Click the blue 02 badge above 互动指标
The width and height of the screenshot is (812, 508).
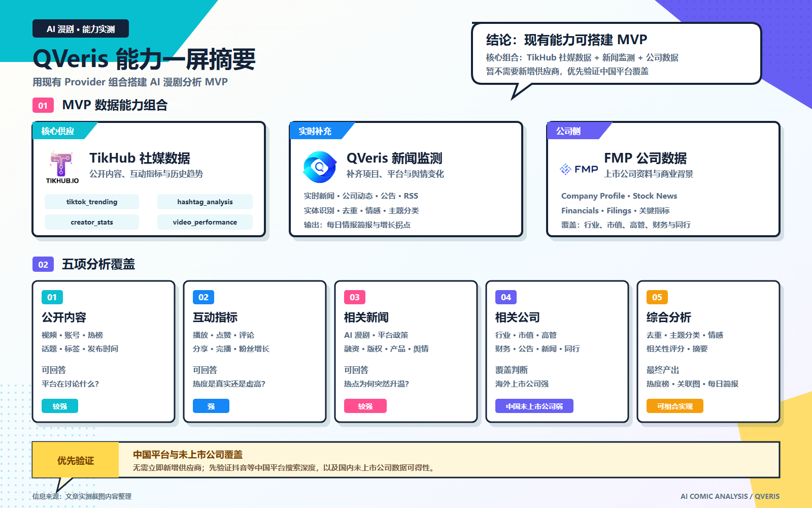pos(204,297)
